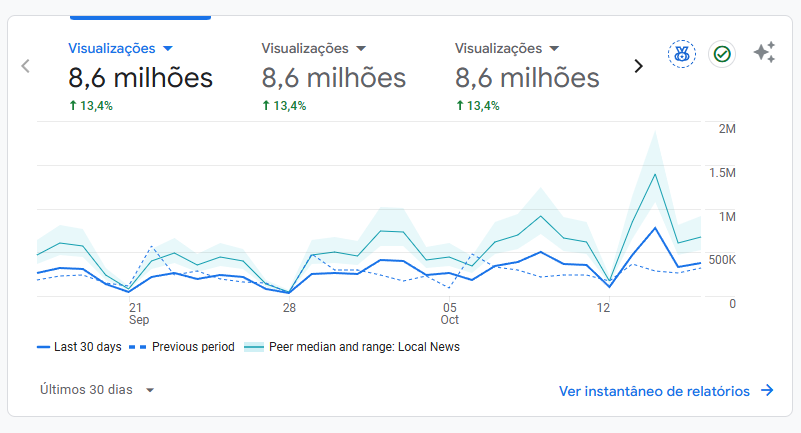Click the sparkle insights icon
The height and width of the screenshot is (433, 801).
[764, 53]
